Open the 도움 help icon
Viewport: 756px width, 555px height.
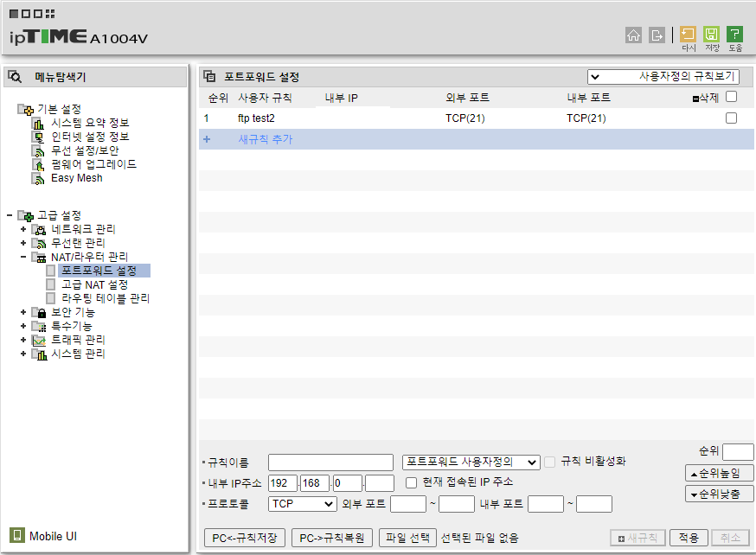(x=734, y=35)
